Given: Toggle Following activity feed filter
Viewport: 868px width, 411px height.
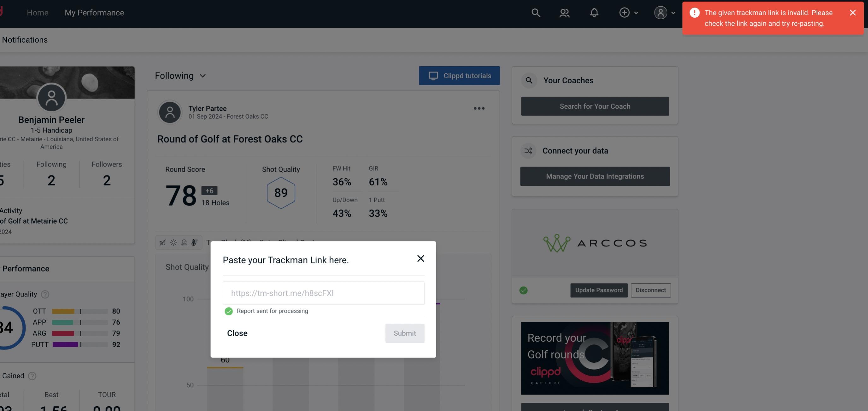Looking at the screenshot, I should (x=180, y=75).
